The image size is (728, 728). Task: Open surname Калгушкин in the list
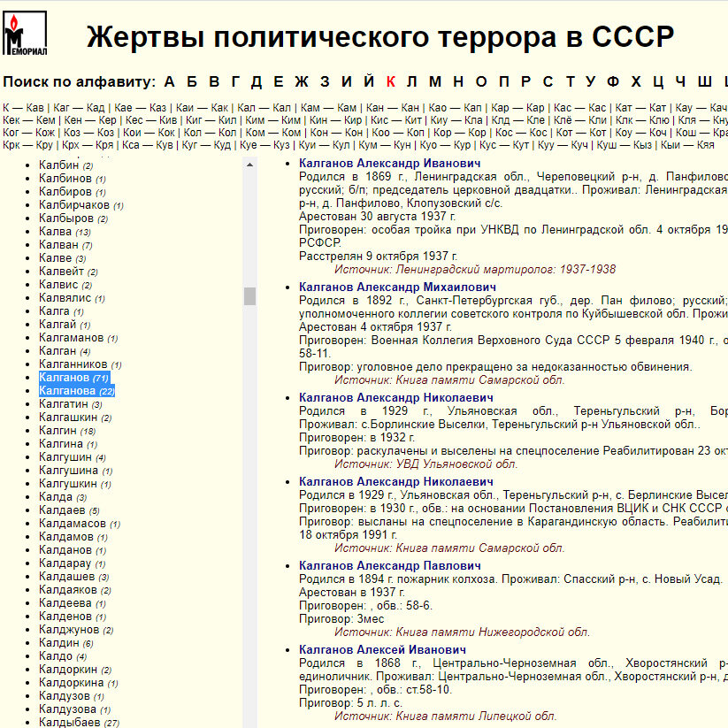point(68,484)
